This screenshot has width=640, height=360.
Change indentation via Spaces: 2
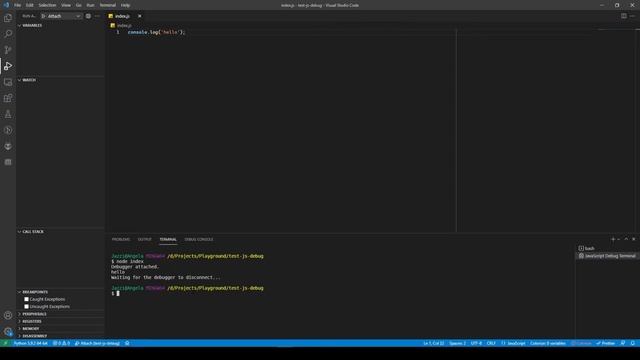(458, 343)
